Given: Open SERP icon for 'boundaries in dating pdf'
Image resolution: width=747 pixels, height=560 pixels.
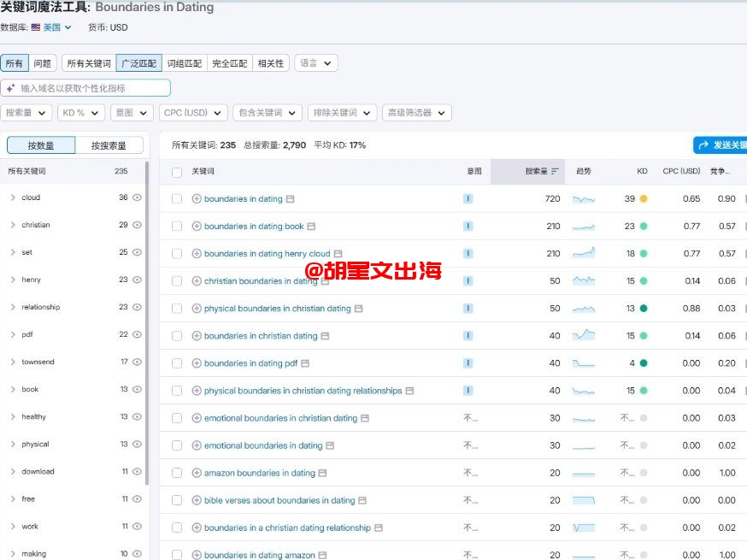Looking at the screenshot, I should click(x=305, y=363).
